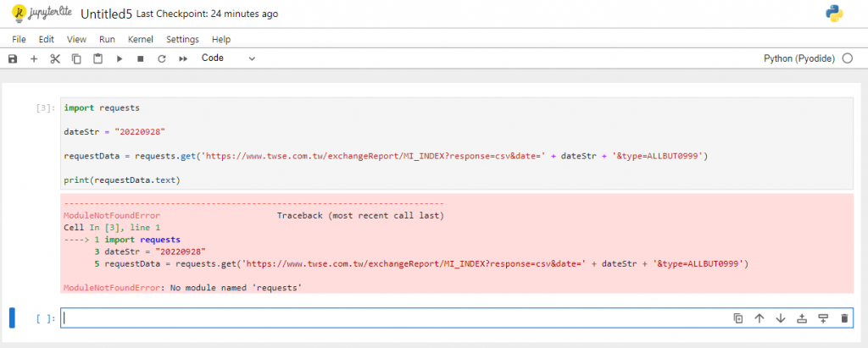Viewport: 868px width, 348px height.
Task: Save the notebook with the floppy disk icon
Action: pyautogui.click(x=13, y=58)
